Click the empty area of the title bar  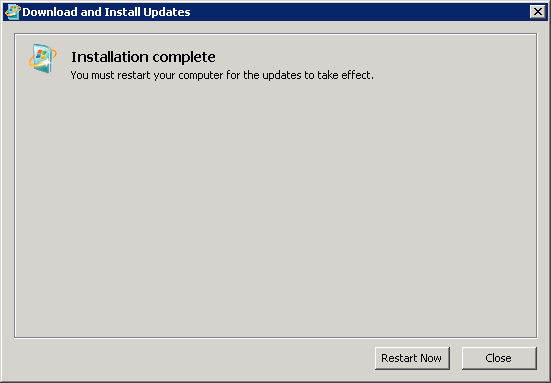coord(358,12)
